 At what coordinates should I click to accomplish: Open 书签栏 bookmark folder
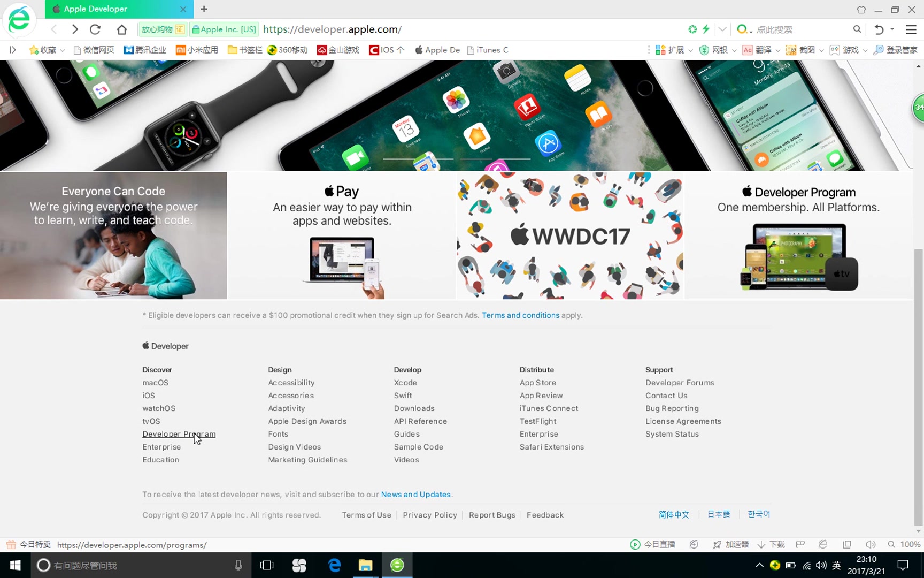[x=244, y=50]
